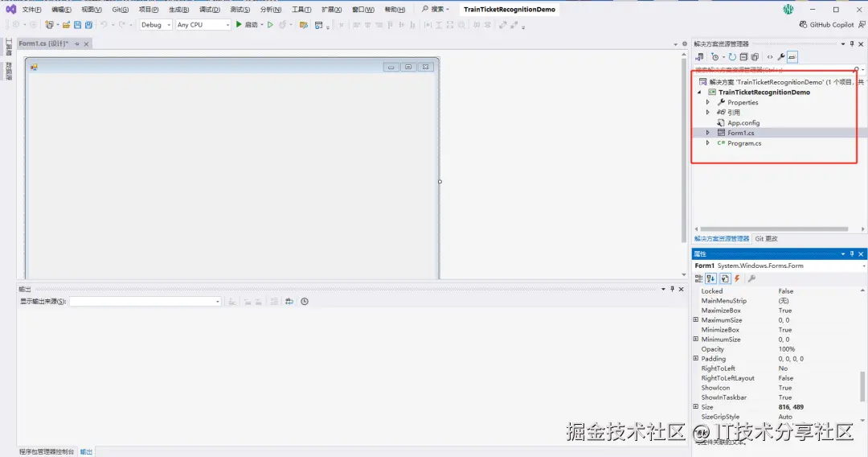Screen dimensions: 868x457
Task: Open the 文件(F) menu
Action: 31,10
